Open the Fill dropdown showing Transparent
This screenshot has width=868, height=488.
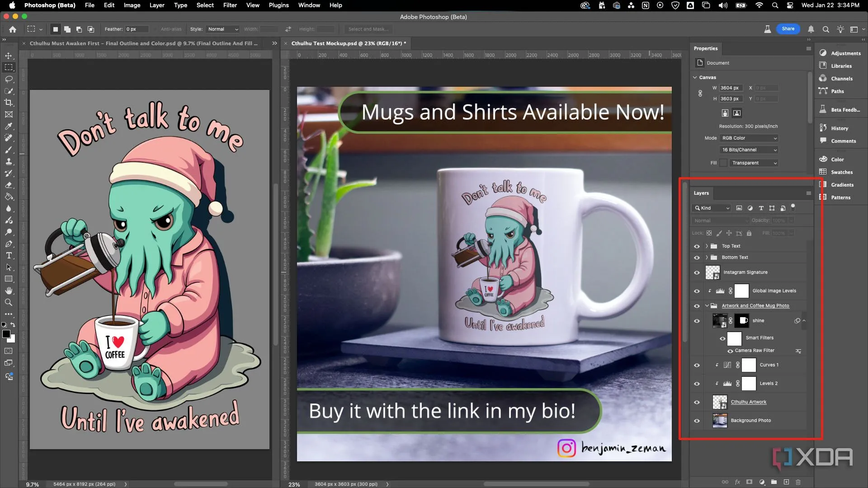pyautogui.click(x=754, y=163)
